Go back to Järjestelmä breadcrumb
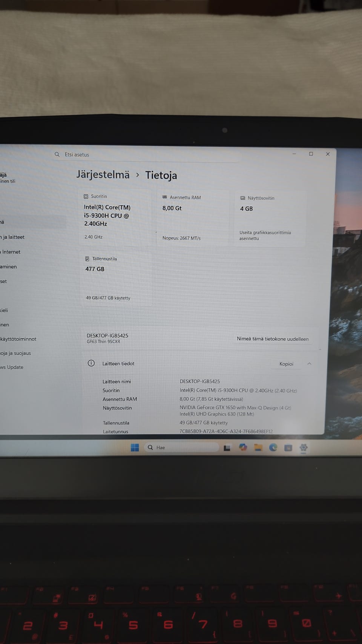The image size is (362, 644). coord(103,175)
